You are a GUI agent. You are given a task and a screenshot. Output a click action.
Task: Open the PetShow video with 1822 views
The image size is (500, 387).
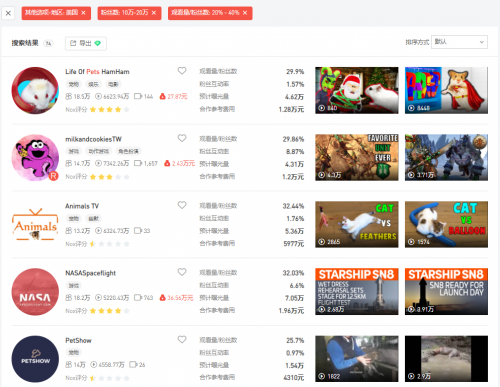[357, 359]
